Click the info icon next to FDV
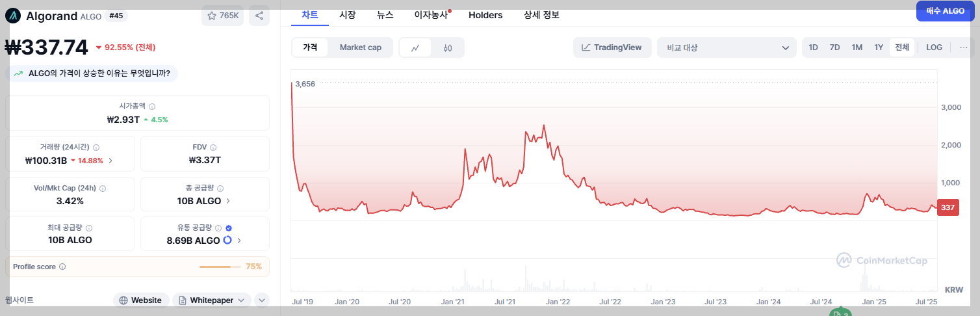 213,147
